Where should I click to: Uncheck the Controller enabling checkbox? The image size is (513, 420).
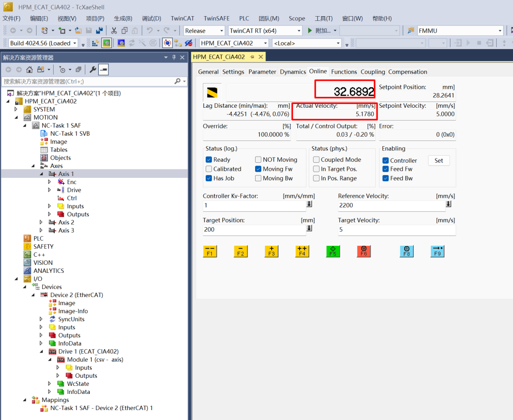[385, 160]
